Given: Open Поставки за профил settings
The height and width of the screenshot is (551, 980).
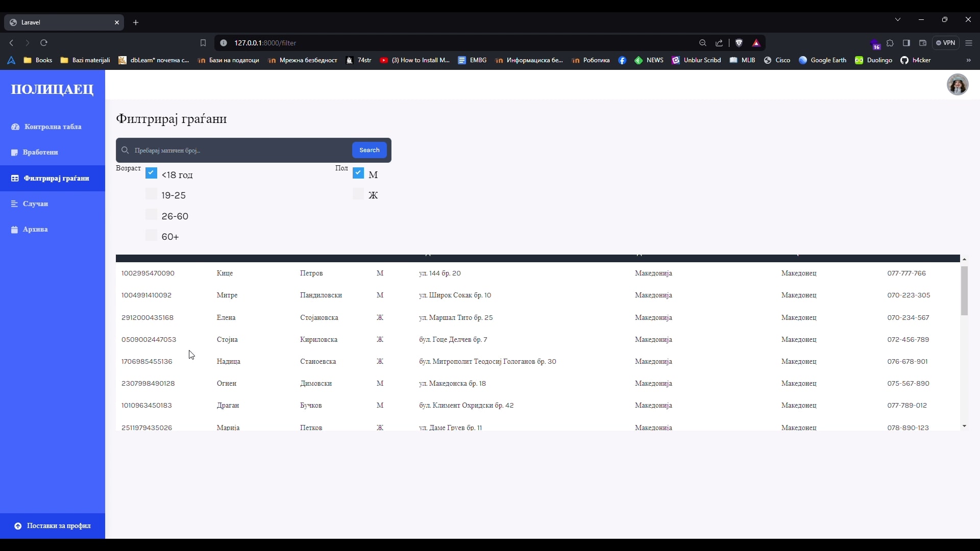Looking at the screenshot, I should (58, 525).
